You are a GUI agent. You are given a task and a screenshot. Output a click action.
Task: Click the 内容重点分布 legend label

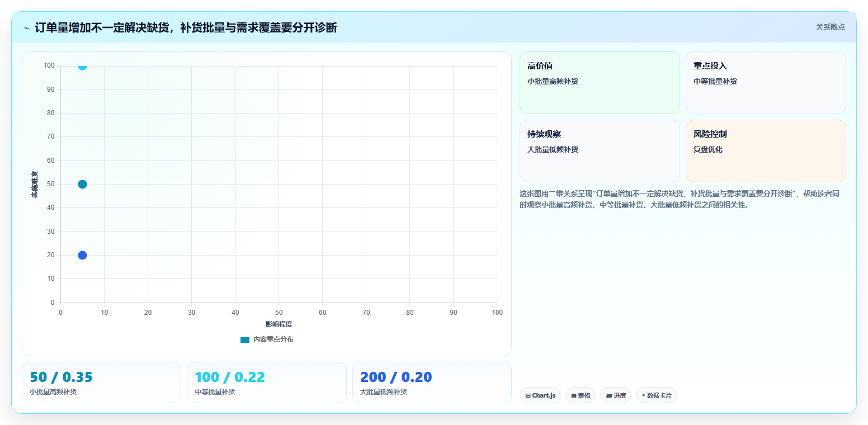point(273,340)
